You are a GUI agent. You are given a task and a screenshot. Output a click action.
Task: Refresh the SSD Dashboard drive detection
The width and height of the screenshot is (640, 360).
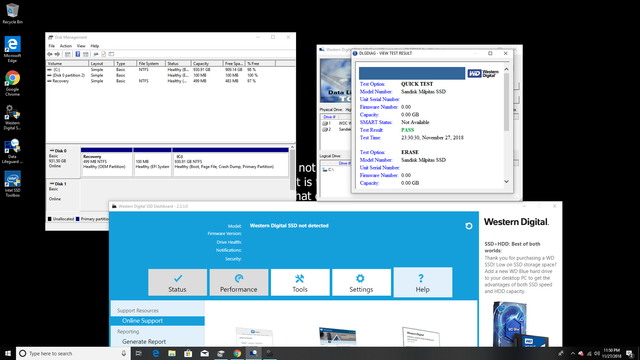tap(469, 226)
